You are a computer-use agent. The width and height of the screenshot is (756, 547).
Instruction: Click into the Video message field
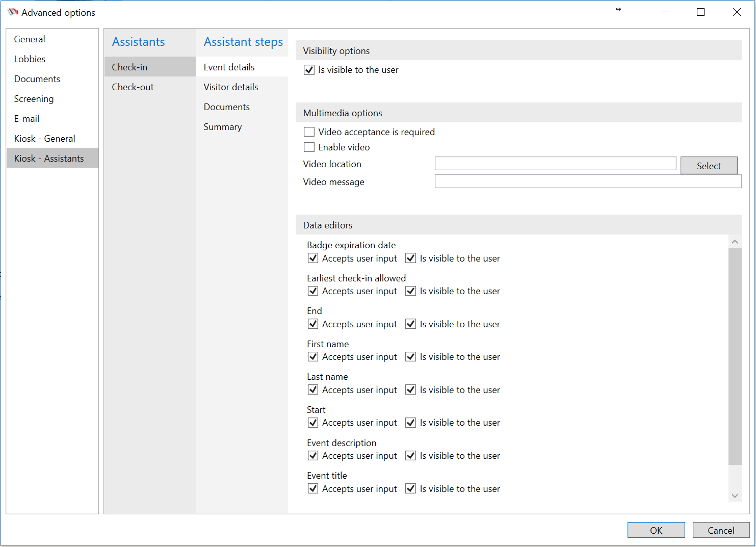click(588, 181)
